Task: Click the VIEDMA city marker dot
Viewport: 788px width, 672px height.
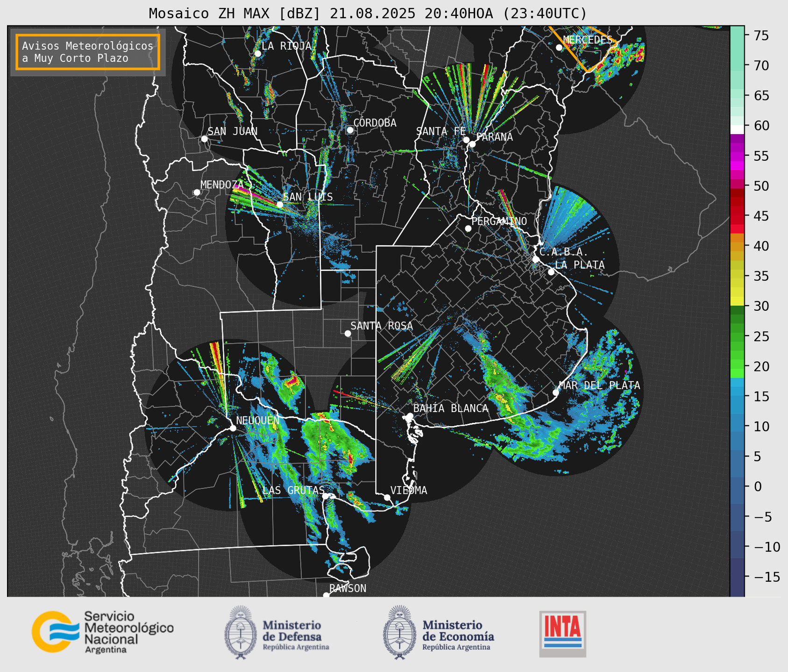Action: (x=387, y=498)
